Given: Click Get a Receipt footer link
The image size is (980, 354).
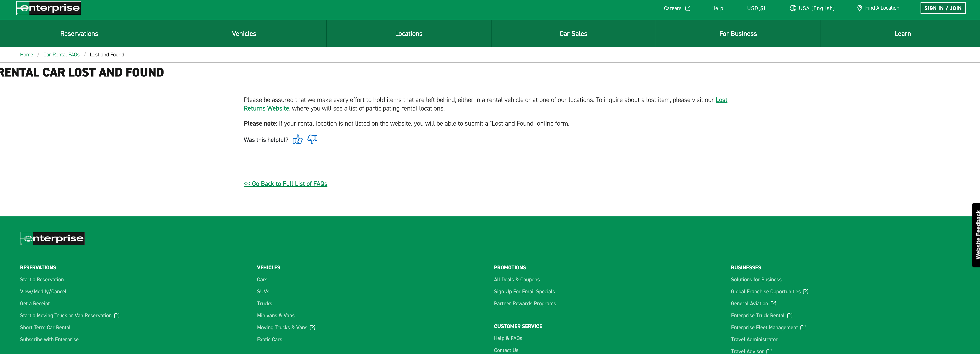Looking at the screenshot, I should [35, 303].
